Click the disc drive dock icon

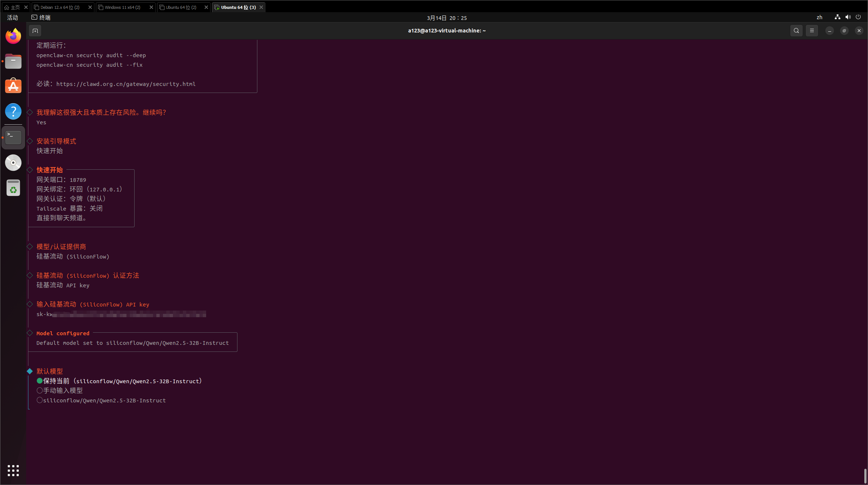coord(13,163)
